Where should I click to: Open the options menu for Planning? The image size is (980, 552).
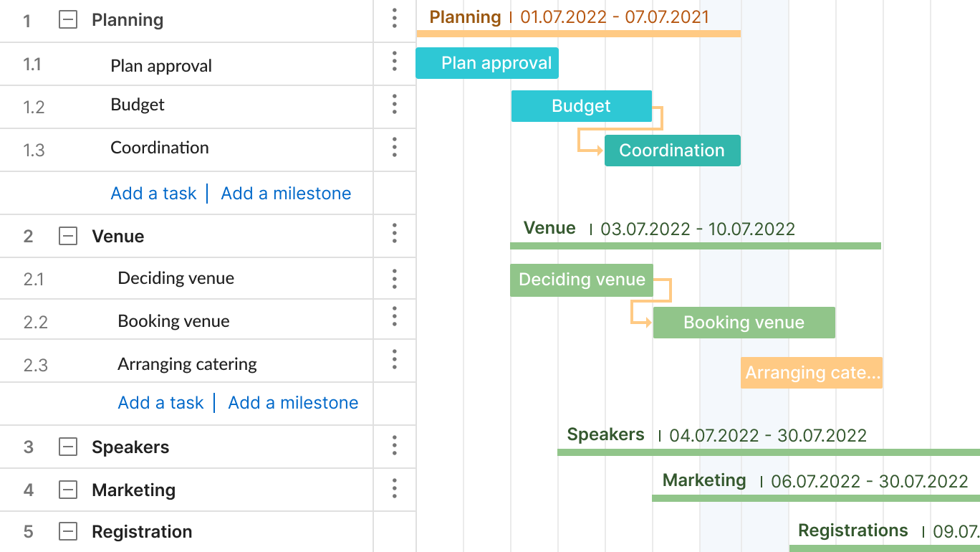[395, 19]
